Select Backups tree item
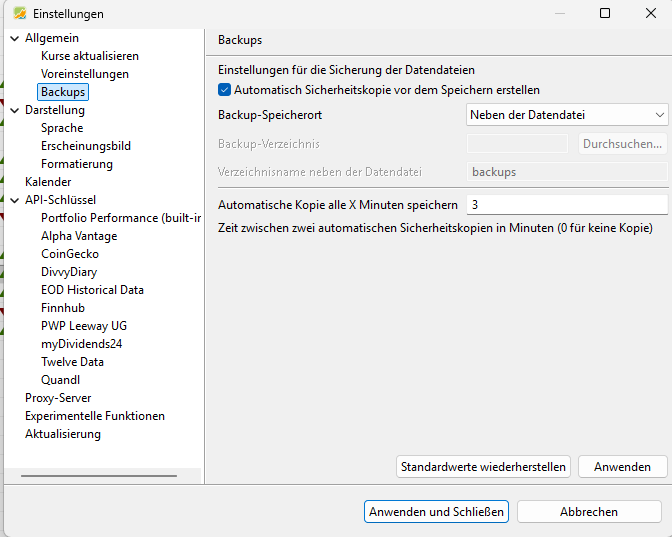The height and width of the screenshot is (537, 672). [x=63, y=92]
